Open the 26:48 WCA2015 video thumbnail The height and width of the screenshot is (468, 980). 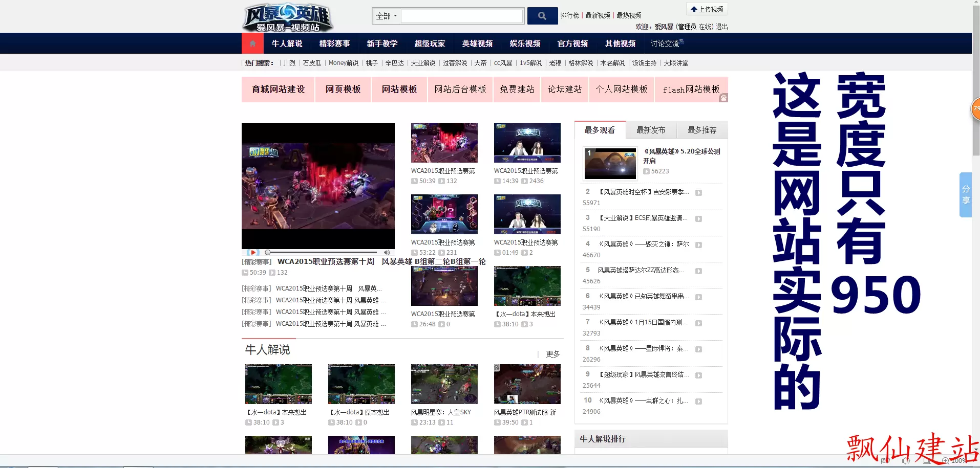tap(444, 286)
